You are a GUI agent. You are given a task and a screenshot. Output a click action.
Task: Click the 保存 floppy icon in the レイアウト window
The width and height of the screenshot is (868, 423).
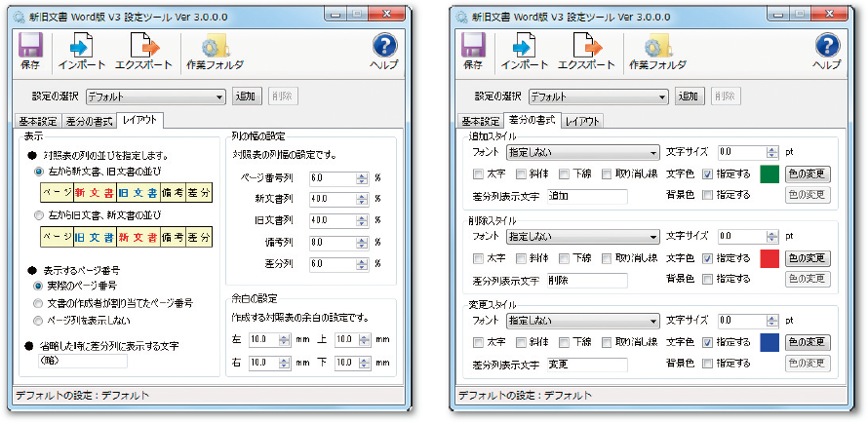coord(30,46)
